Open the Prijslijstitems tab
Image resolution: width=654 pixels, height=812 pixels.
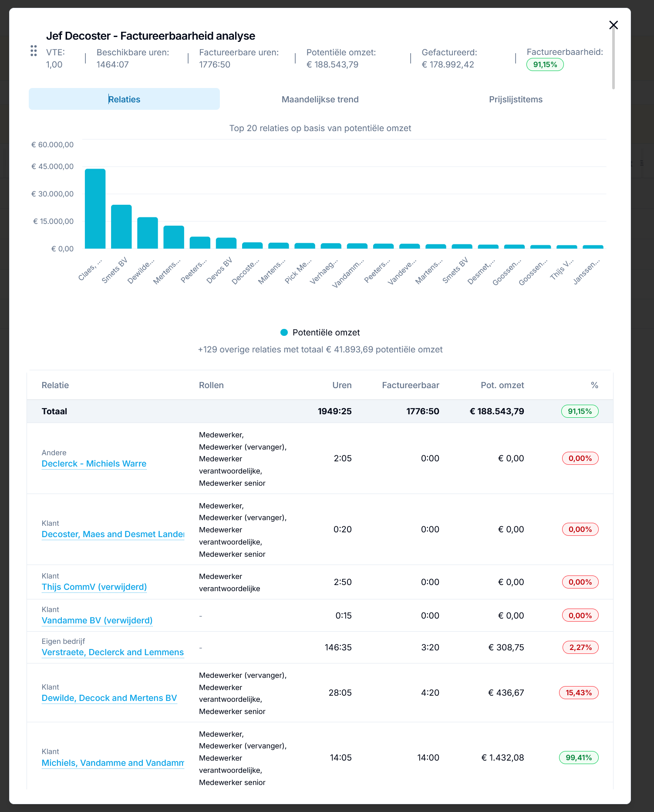pos(516,99)
